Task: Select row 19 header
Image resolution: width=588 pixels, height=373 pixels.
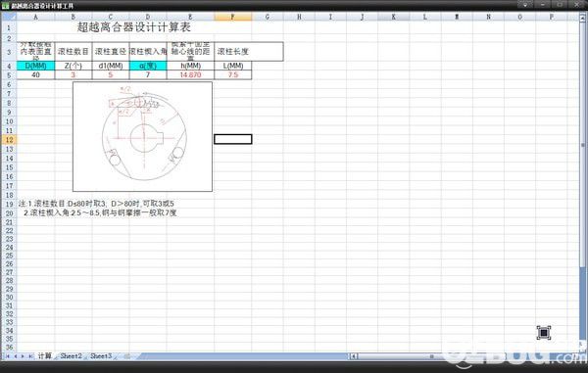Action: (9, 204)
